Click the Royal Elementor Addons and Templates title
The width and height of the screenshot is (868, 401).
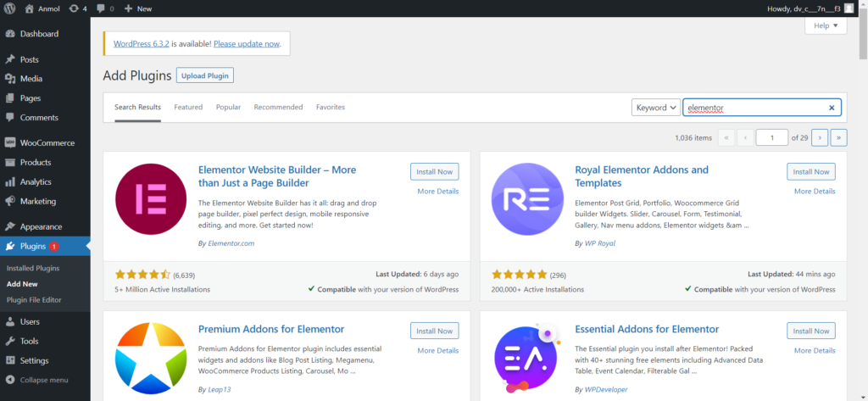[x=642, y=176]
